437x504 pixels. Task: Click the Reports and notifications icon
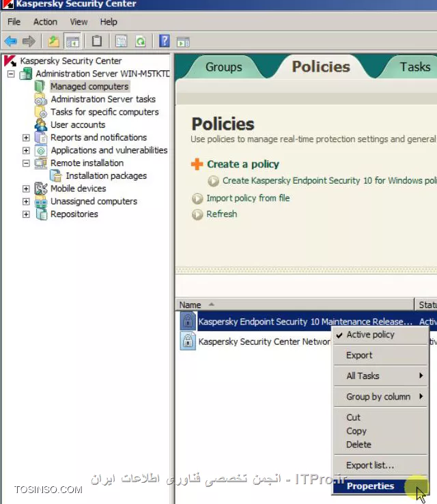coord(40,137)
